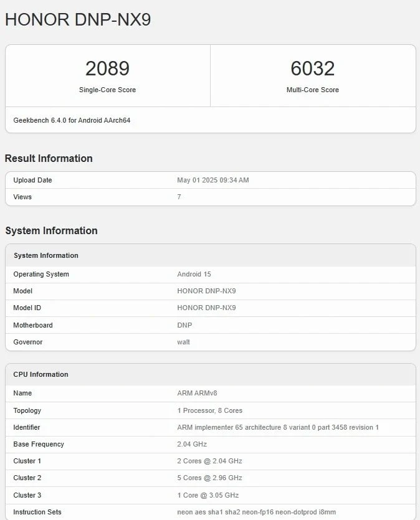
Task: Click the Name label in CPU table
Action: (22, 394)
